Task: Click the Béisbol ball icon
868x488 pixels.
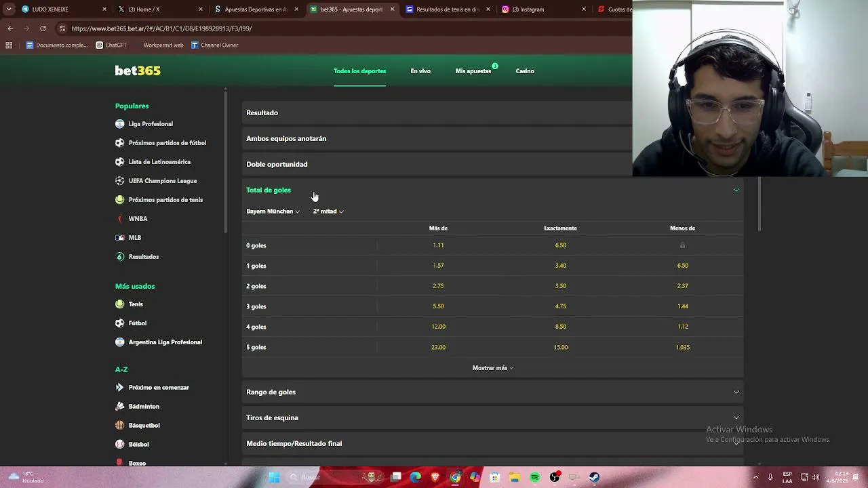Action: (120, 445)
